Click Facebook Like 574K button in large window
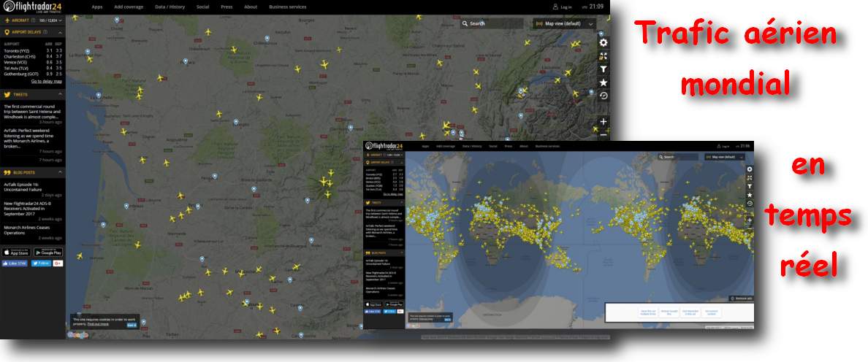868x362 pixels. coord(15,263)
